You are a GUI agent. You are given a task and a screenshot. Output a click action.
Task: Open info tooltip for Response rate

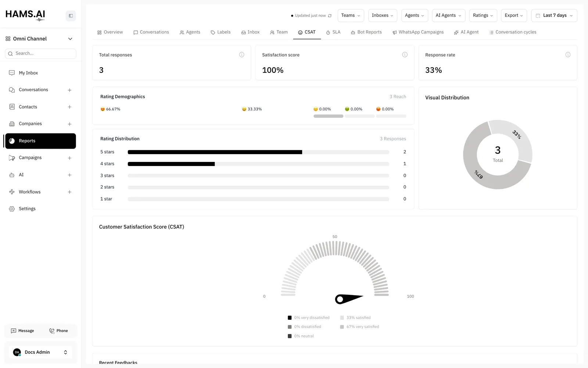pyautogui.click(x=568, y=55)
